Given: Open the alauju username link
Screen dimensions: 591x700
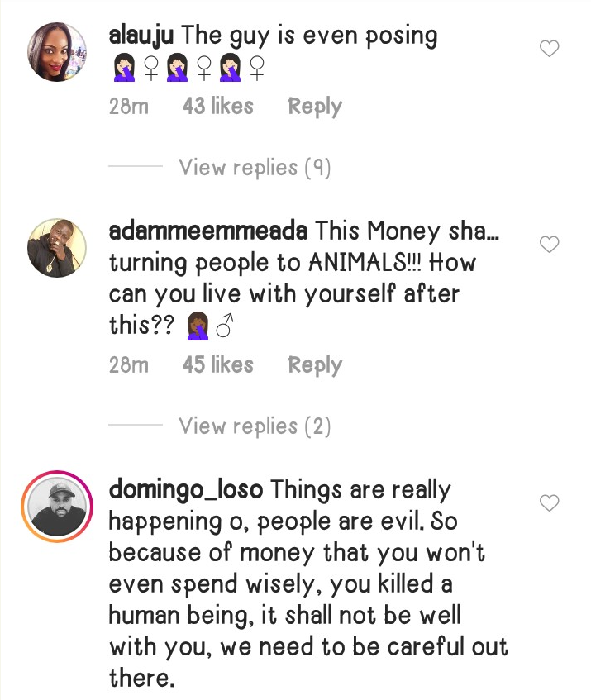Looking at the screenshot, I should click(141, 36).
